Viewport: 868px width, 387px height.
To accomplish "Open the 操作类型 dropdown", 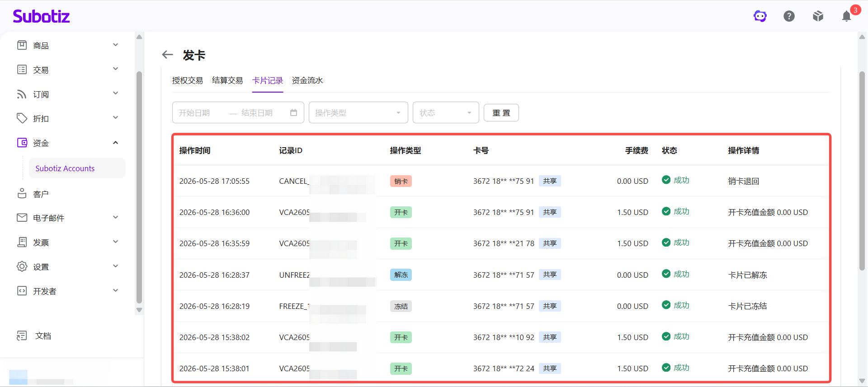I will (x=358, y=112).
